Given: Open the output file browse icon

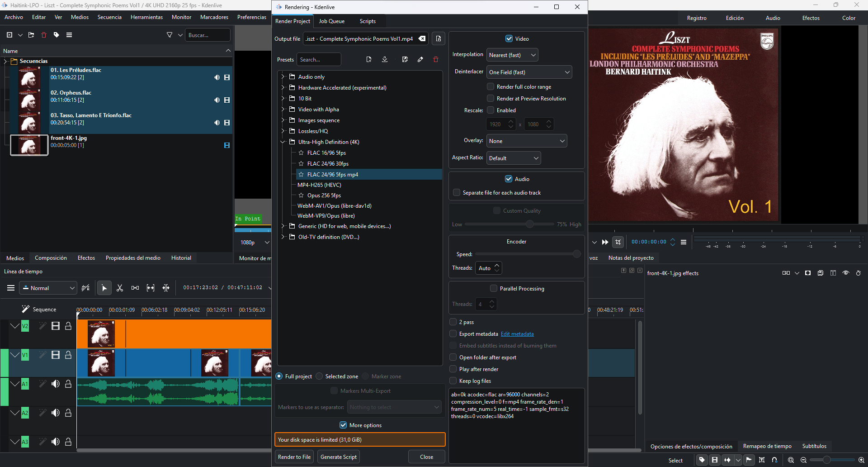Looking at the screenshot, I should (438, 39).
